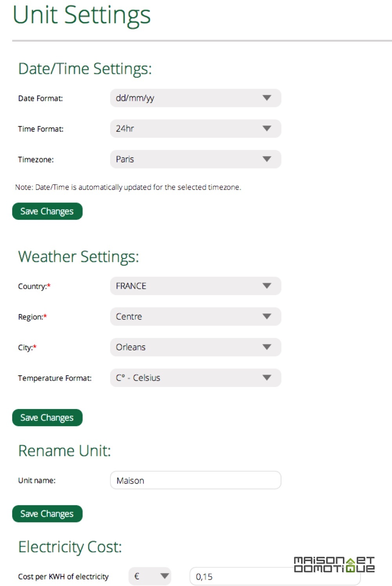392x586 pixels.
Task: Open the Temperature Format dropdown showing Celsius
Action: pos(196,378)
